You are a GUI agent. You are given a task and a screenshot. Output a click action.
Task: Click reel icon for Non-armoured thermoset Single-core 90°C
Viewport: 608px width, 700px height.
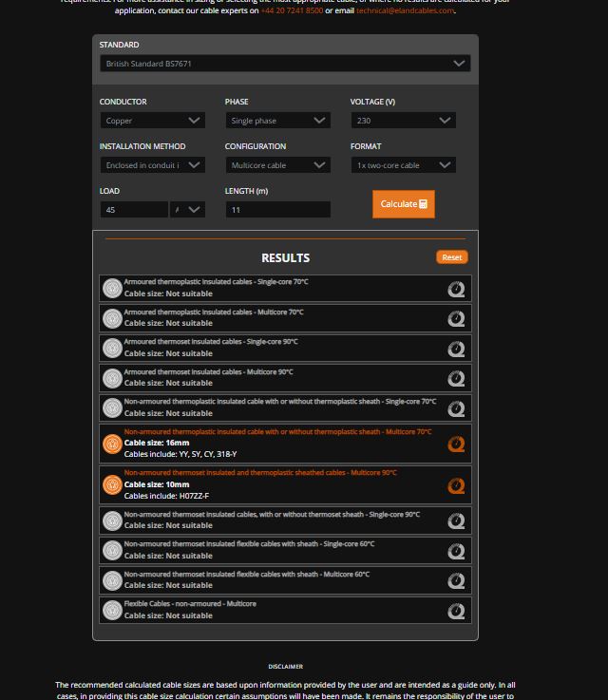coord(456,520)
